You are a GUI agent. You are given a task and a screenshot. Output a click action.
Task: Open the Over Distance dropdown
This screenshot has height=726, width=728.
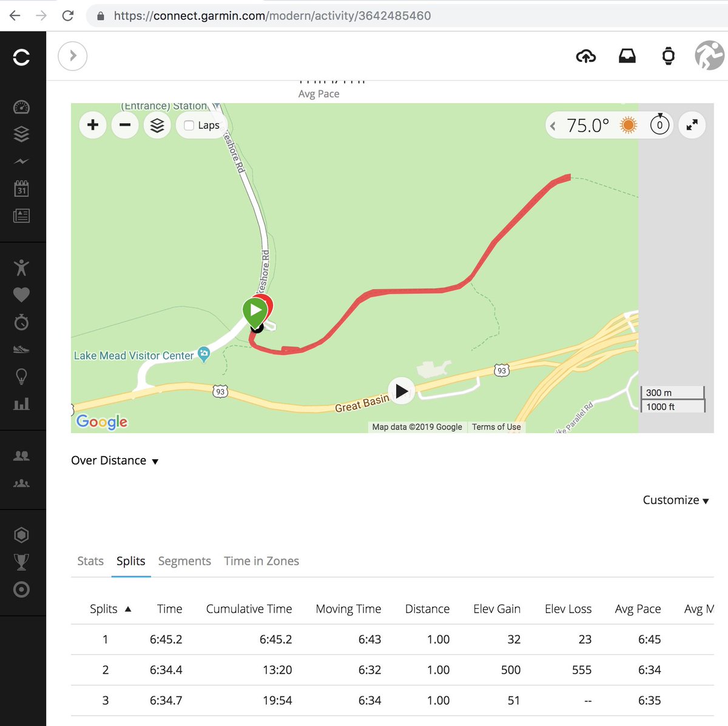coord(114,460)
